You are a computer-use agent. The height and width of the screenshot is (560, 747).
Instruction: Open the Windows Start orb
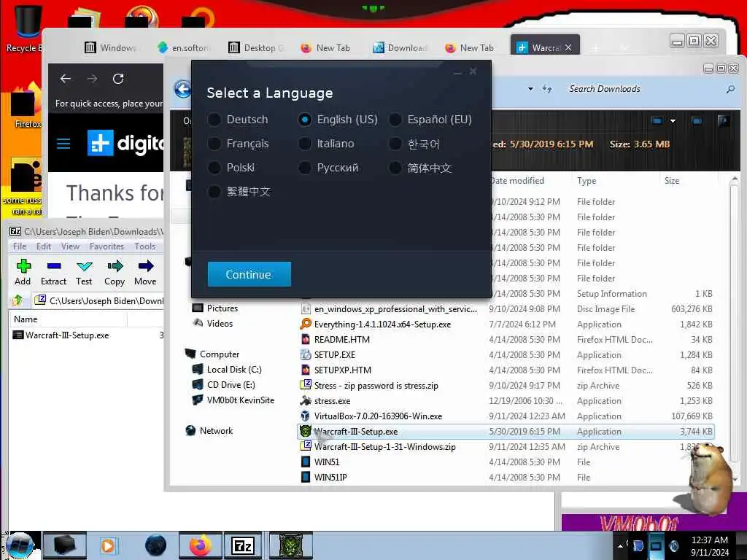click(x=19, y=545)
